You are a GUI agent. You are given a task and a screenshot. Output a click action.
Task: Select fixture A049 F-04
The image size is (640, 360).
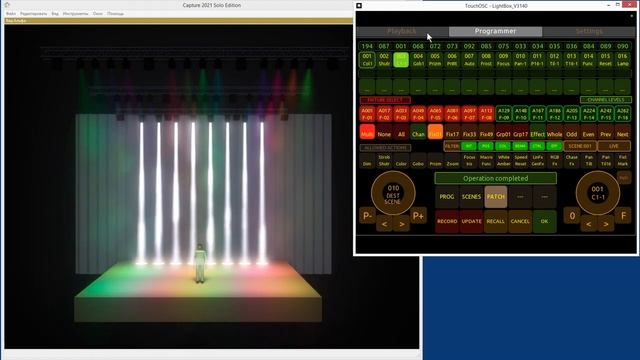coord(418,114)
